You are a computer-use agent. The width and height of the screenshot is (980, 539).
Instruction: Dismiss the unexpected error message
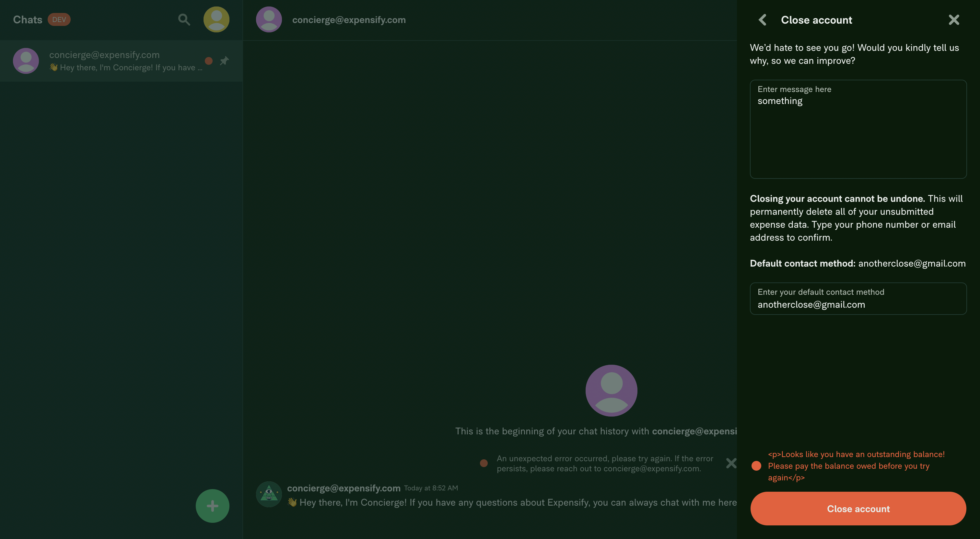[x=731, y=463]
